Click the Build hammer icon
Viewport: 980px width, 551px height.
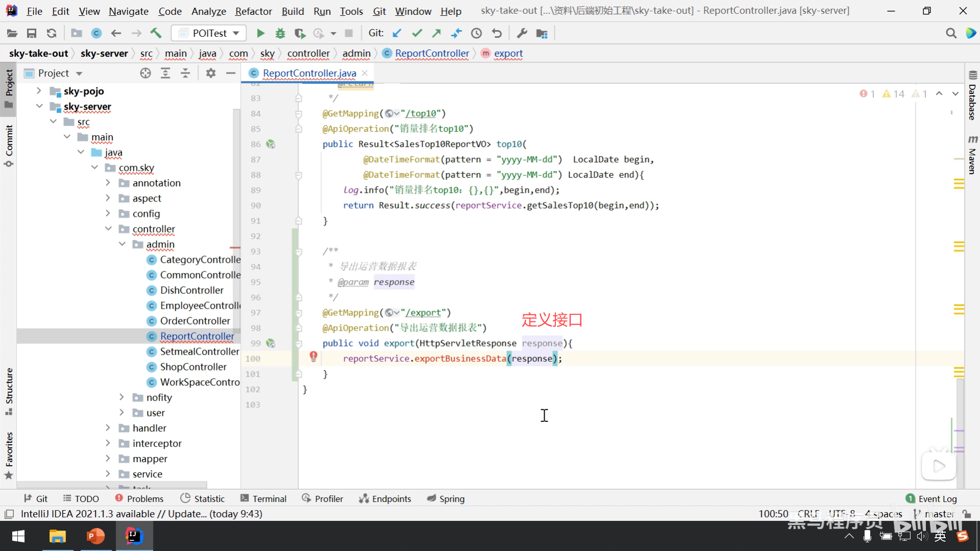(x=156, y=33)
